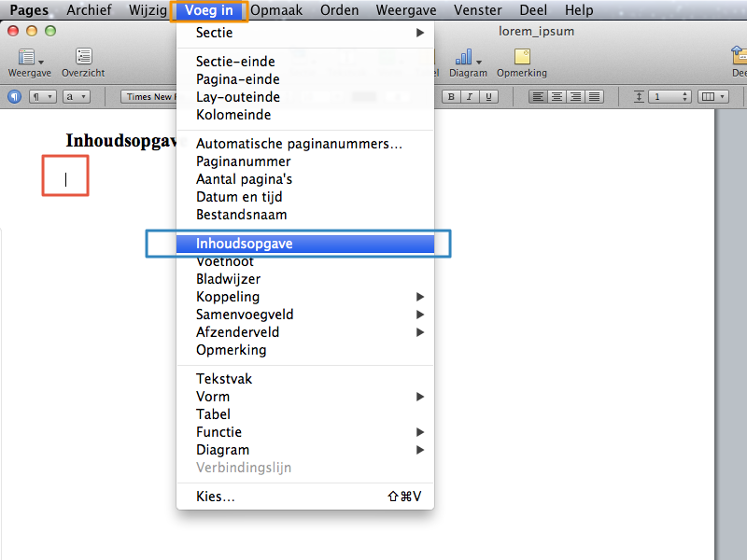Open the Venster menu
The image size is (747, 560).
coord(477,10)
